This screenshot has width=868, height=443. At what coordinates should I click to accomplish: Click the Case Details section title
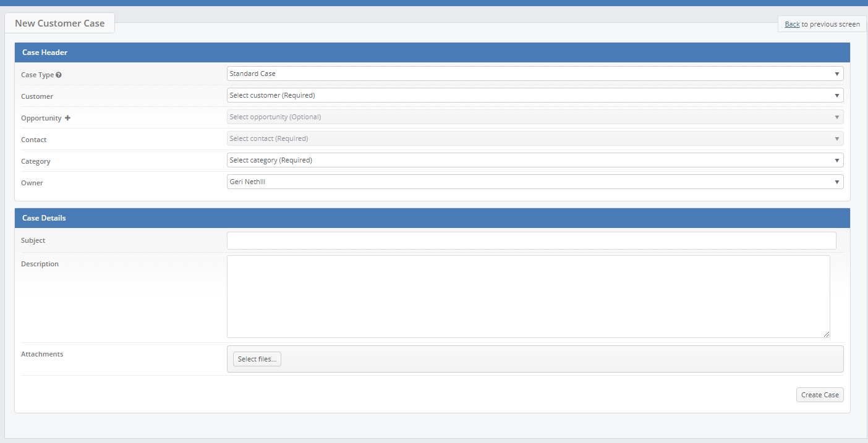(x=44, y=218)
